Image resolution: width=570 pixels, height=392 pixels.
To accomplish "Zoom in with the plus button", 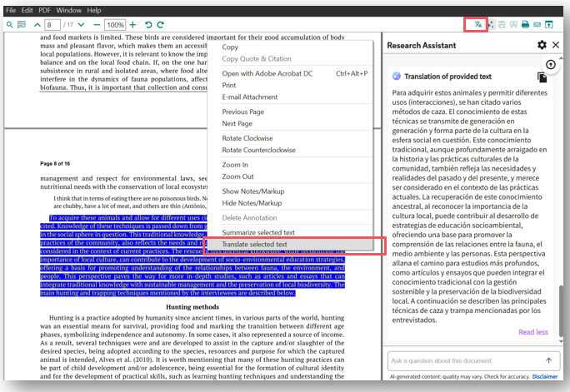I will [132, 25].
